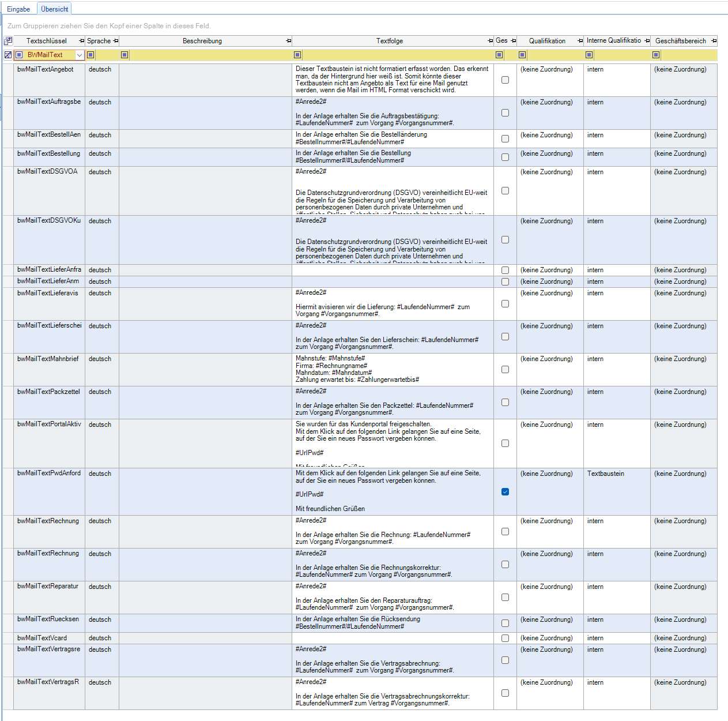The height and width of the screenshot is (721, 728).
Task: Click the Qualifikation cell for bwMailTextVertragsR
Action: pos(550,693)
